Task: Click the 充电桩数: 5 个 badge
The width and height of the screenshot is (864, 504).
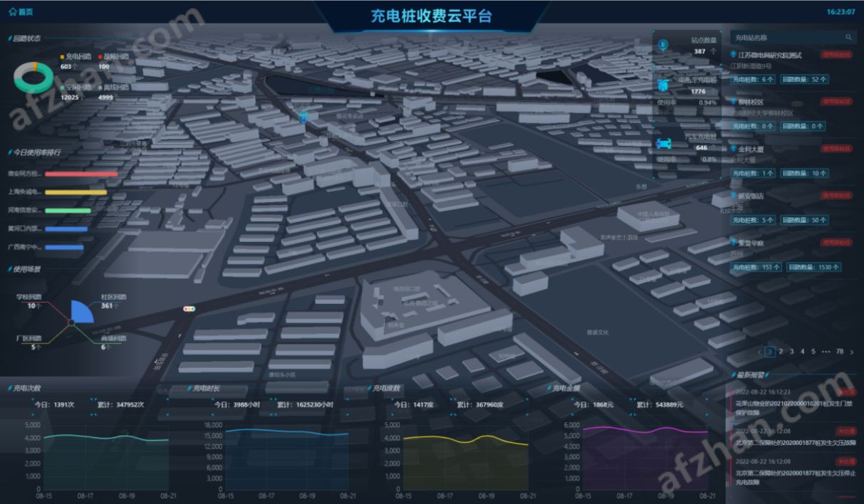Action: (754, 220)
